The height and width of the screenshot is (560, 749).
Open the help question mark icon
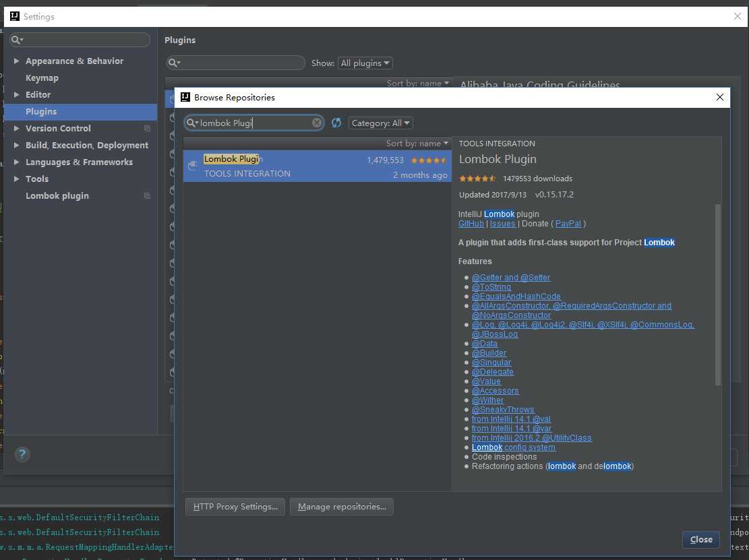coord(22,454)
